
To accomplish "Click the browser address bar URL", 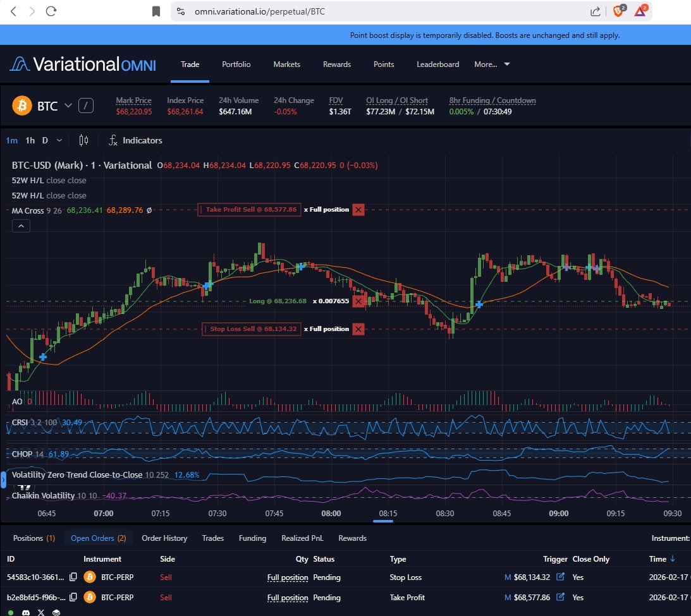I will click(260, 11).
